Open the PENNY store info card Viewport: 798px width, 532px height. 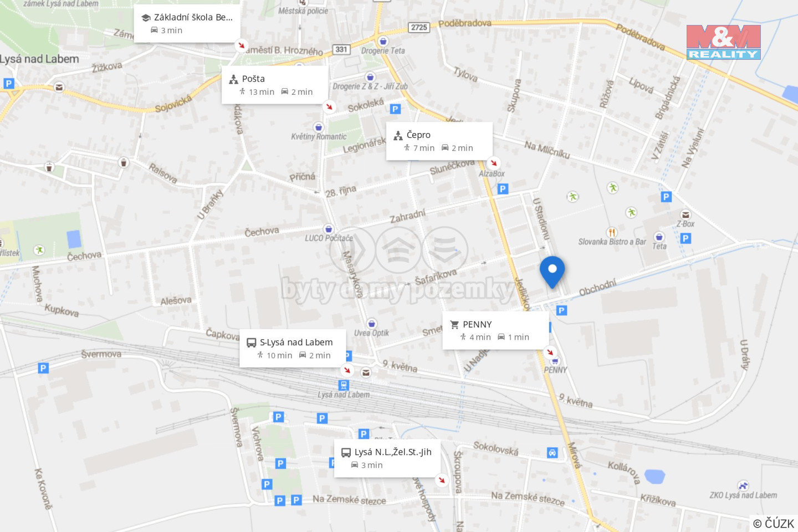pos(495,330)
